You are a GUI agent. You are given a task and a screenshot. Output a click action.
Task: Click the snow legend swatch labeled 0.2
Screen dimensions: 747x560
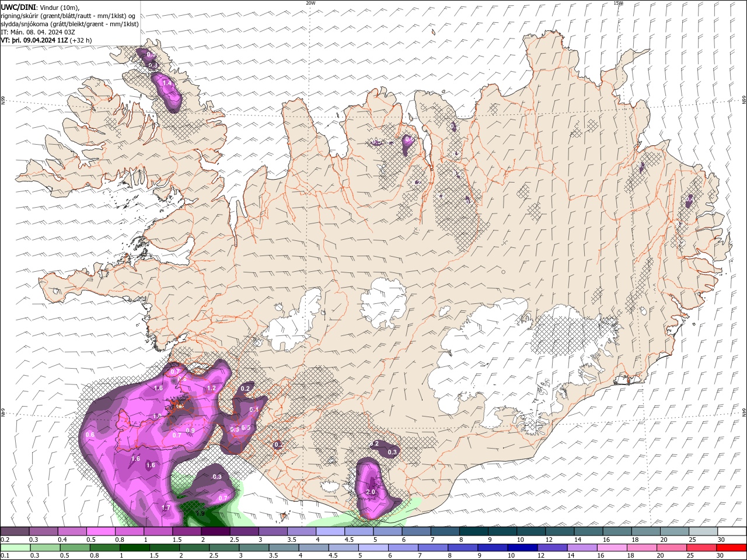click(x=15, y=531)
